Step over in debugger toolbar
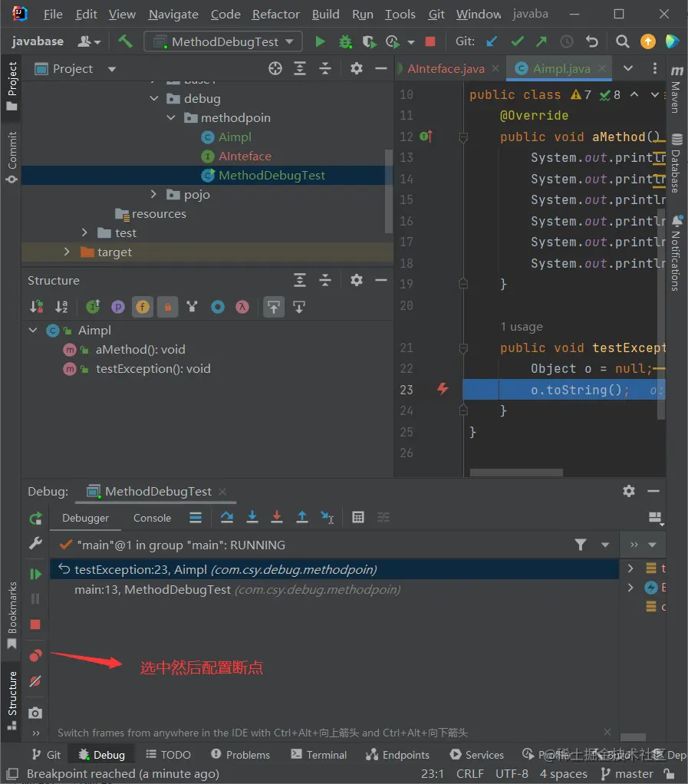 click(x=227, y=517)
